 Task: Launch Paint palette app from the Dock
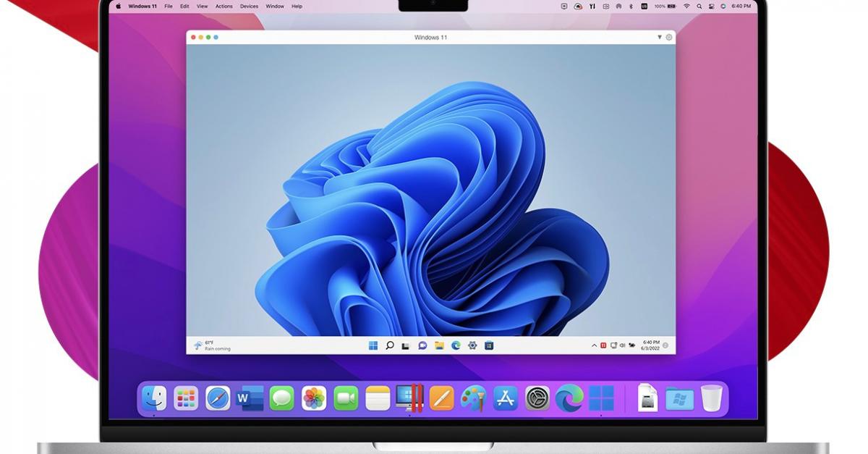pyautogui.click(x=473, y=398)
